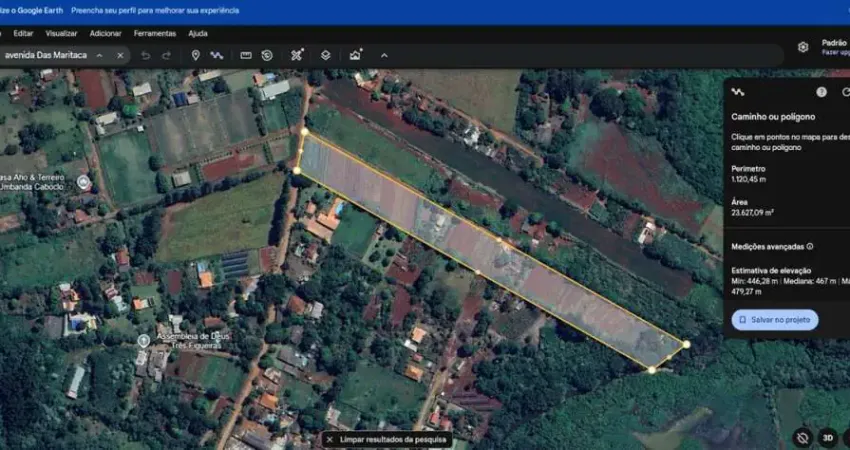Select the draw path or polygon tool
The height and width of the screenshot is (450, 850).
click(217, 55)
